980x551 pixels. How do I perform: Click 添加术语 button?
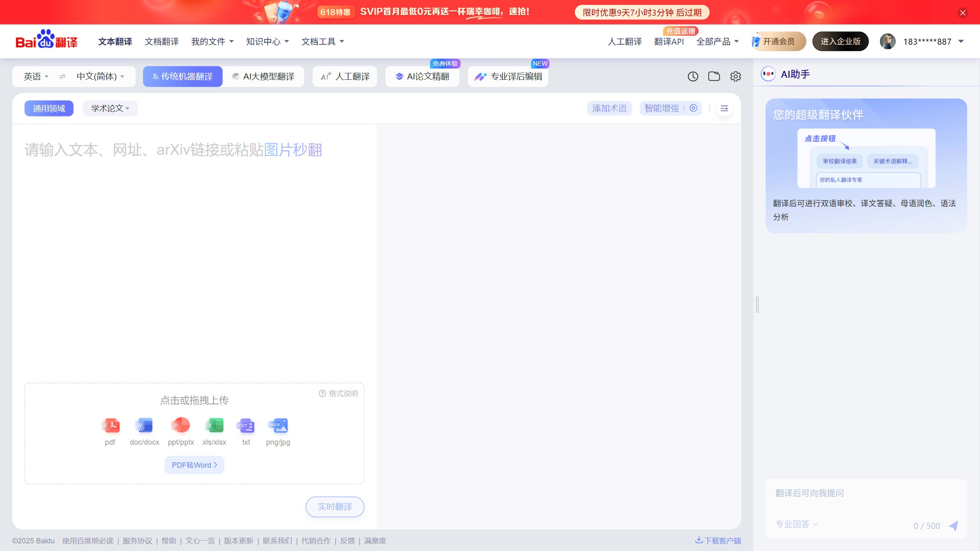click(x=609, y=108)
